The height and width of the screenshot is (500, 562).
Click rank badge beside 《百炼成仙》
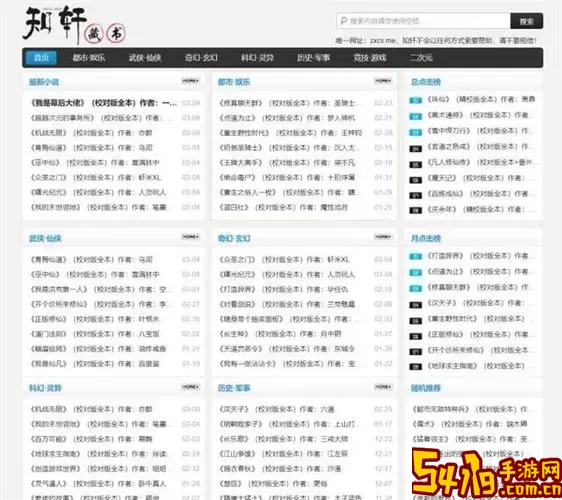click(416, 195)
